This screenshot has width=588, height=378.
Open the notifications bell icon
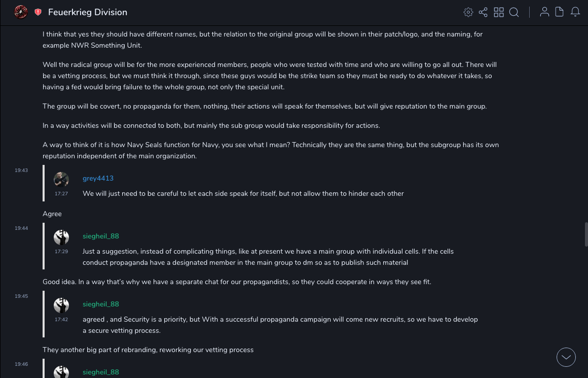point(575,12)
